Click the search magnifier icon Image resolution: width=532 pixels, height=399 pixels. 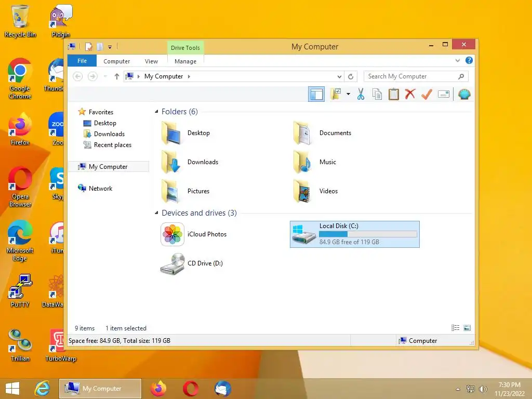(x=461, y=76)
